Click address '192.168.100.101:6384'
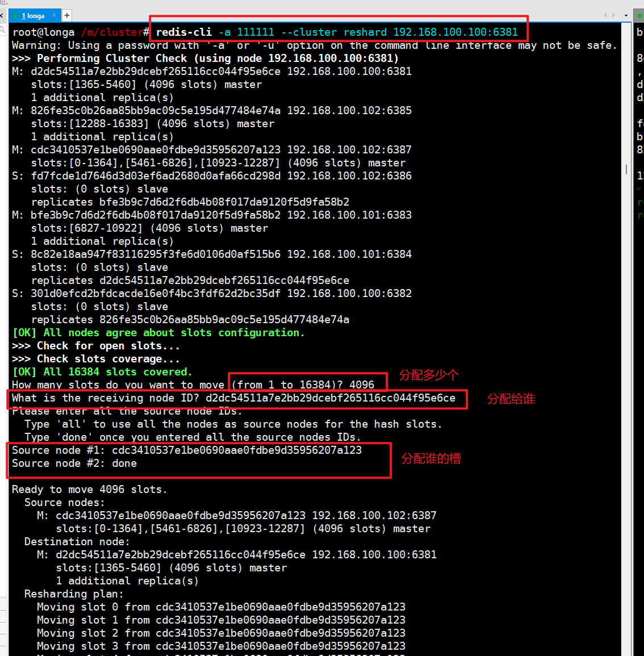Screen dimensions: 644x656 click(349, 254)
